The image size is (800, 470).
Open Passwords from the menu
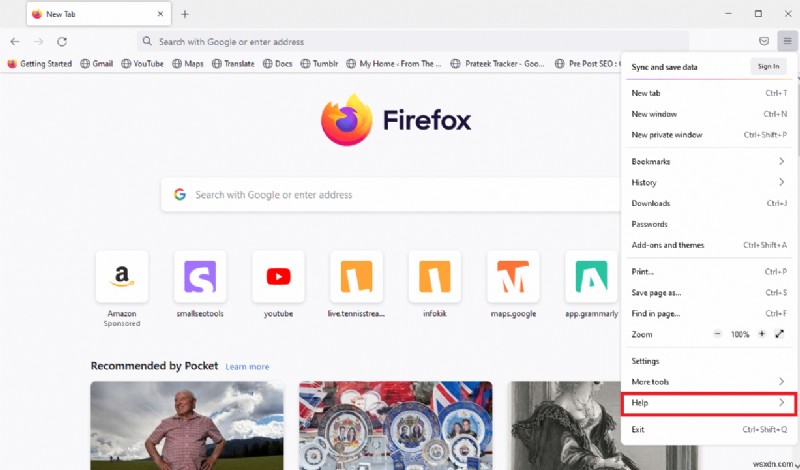point(709,224)
